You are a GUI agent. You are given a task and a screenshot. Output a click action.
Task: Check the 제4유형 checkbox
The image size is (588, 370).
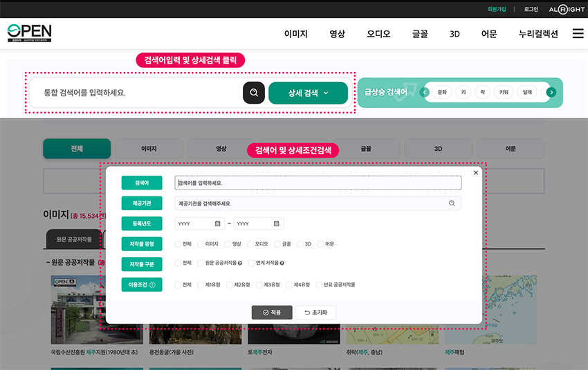tap(289, 285)
